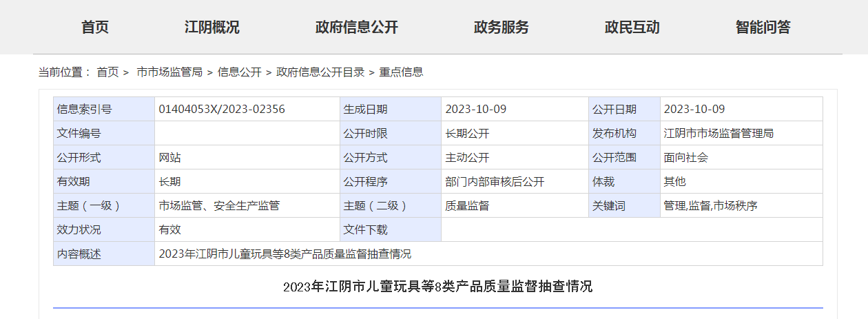The height and width of the screenshot is (319, 868).
Task: Click the 文件下载 label cell
Action: [366, 229]
